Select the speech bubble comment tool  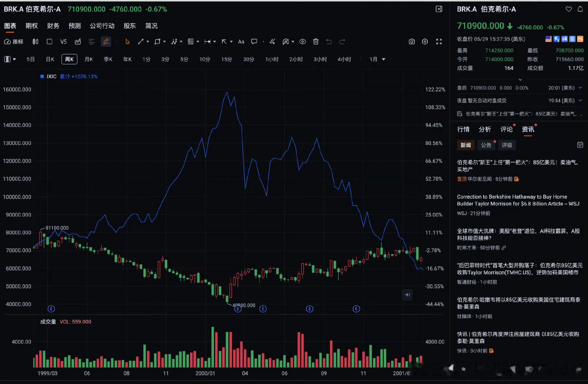coord(254,41)
